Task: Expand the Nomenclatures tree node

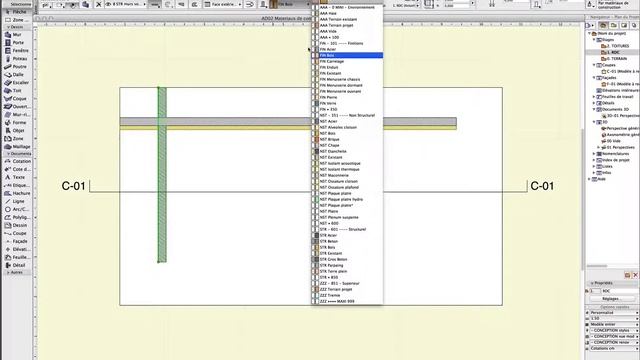Action: [594, 154]
